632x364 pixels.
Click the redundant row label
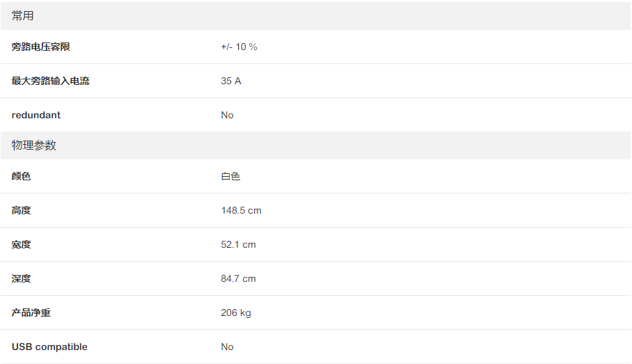click(36, 115)
